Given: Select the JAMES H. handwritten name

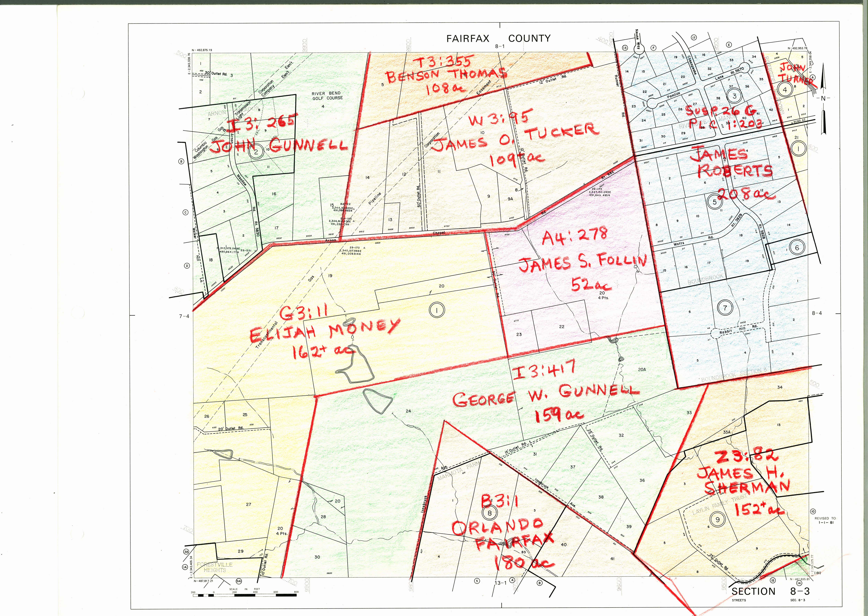Looking at the screenshot, I should [x=740, y=472].
